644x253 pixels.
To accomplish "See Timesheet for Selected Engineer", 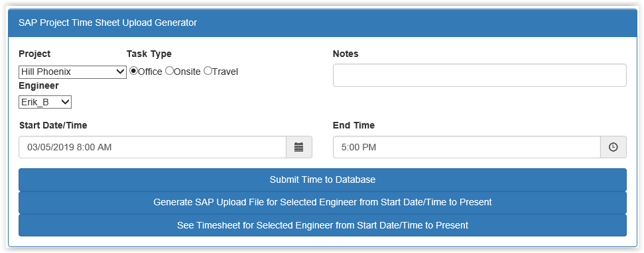I will 322,225.
